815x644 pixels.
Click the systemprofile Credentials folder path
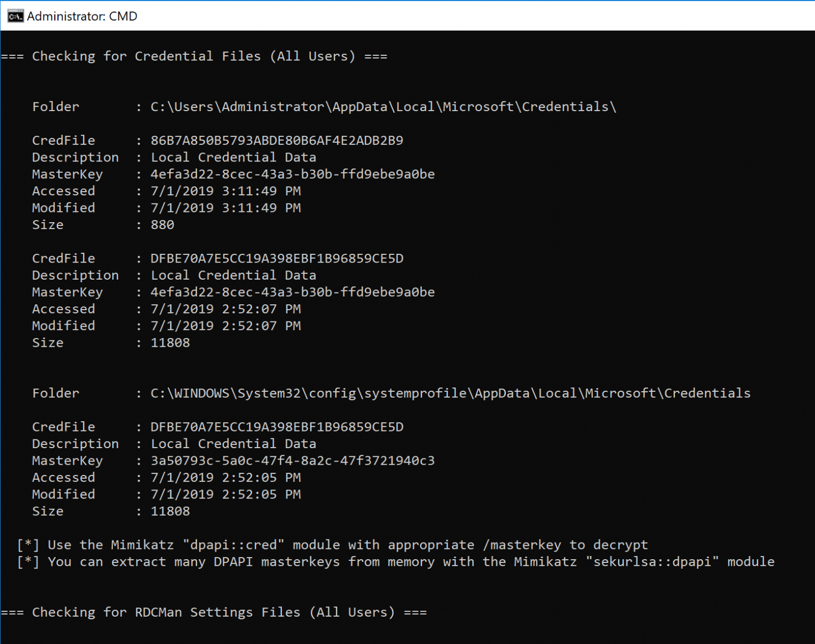tap(450, 393)
